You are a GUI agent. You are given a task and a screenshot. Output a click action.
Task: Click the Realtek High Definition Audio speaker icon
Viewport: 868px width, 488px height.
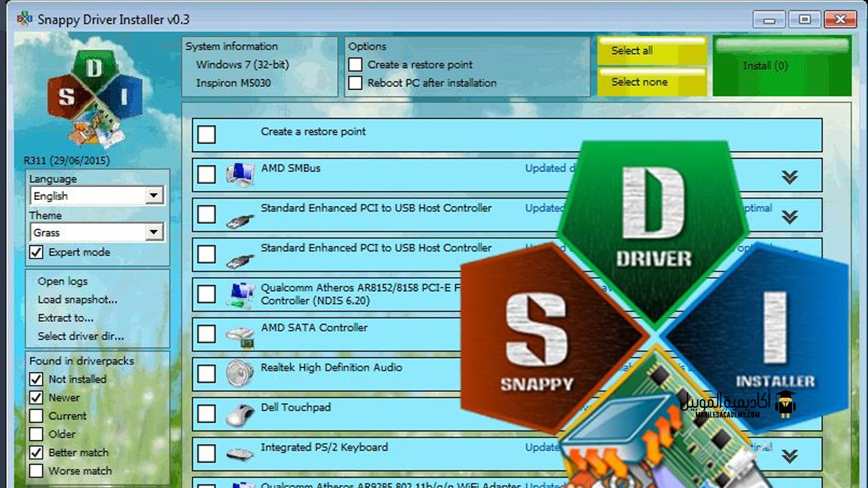click(x=239, y=373)
